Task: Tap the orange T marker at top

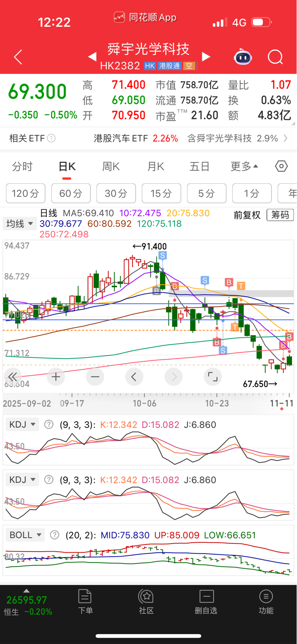Action: [x=241, y=286]
